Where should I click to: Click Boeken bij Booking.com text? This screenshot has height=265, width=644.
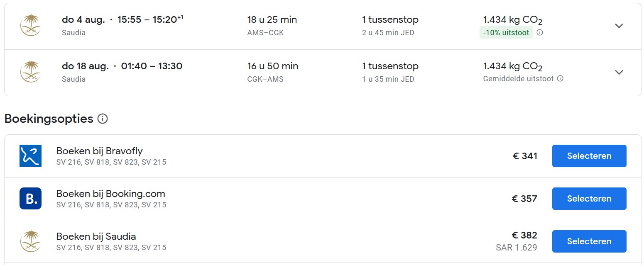tap(111, 194)
